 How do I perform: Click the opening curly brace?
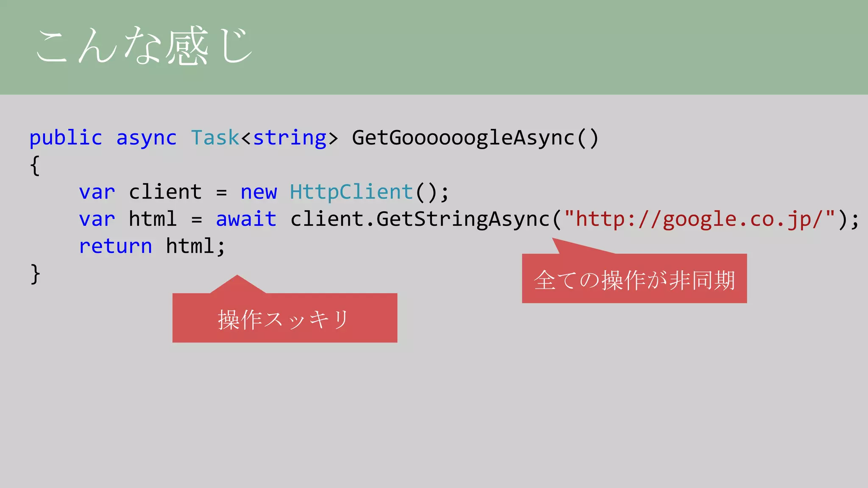(x=35, y=166)
